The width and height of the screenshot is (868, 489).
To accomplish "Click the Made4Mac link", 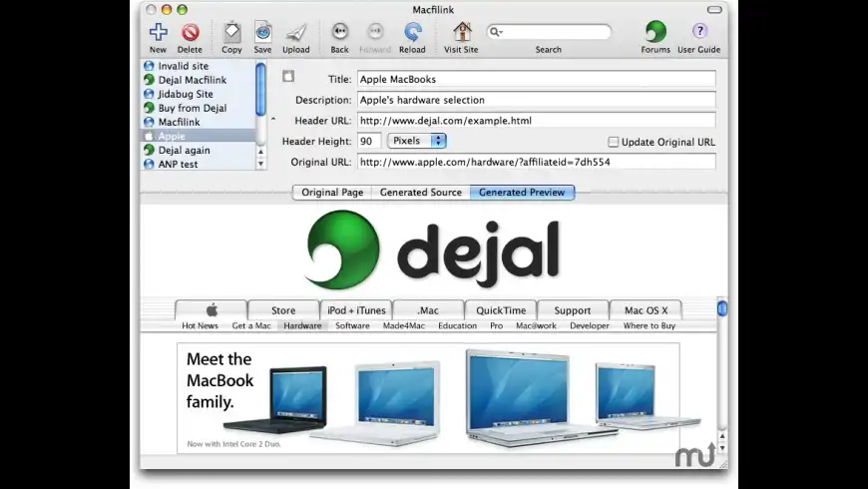I will tap(403, 325).
